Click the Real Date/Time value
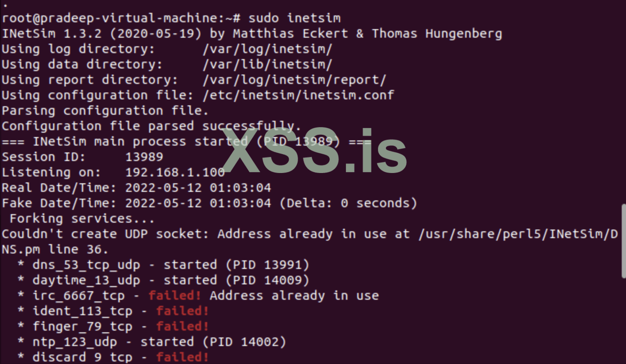This screenshot has height=364, width=626. (198, 188)
